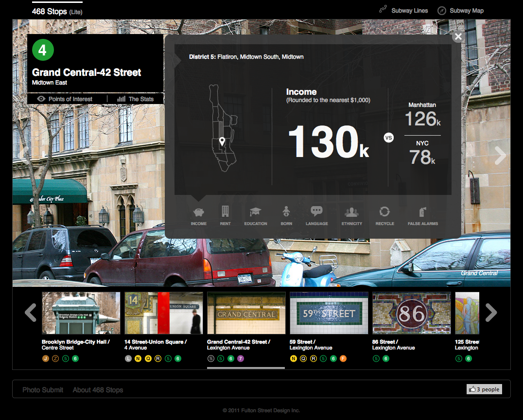523x420 pixels.
Task: Open the Photo Submit link
Action: 43,390
